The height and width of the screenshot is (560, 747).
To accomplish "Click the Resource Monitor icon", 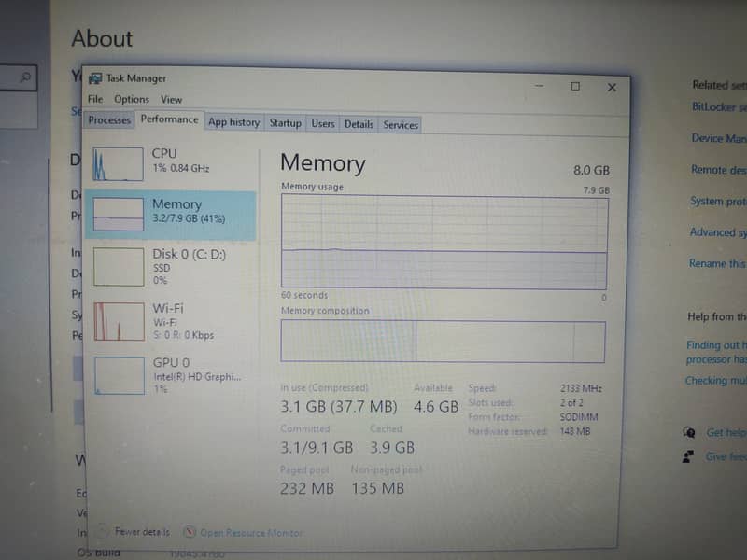I will [190, 532].
